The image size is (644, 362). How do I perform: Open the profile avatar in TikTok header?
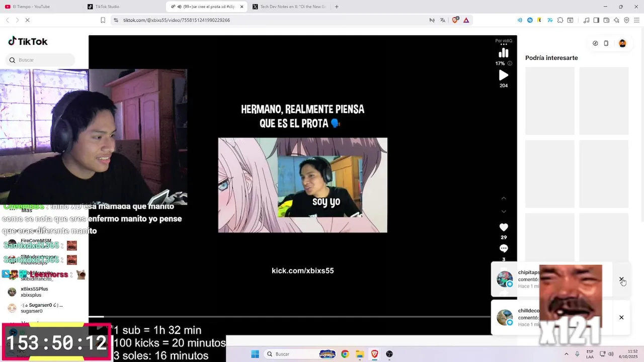click(x=622, y=43)
